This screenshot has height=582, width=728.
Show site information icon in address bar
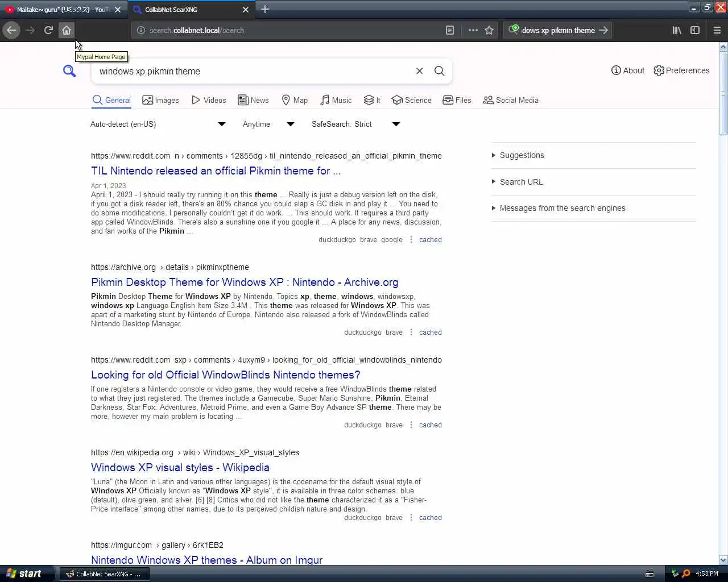coord(141,30)
